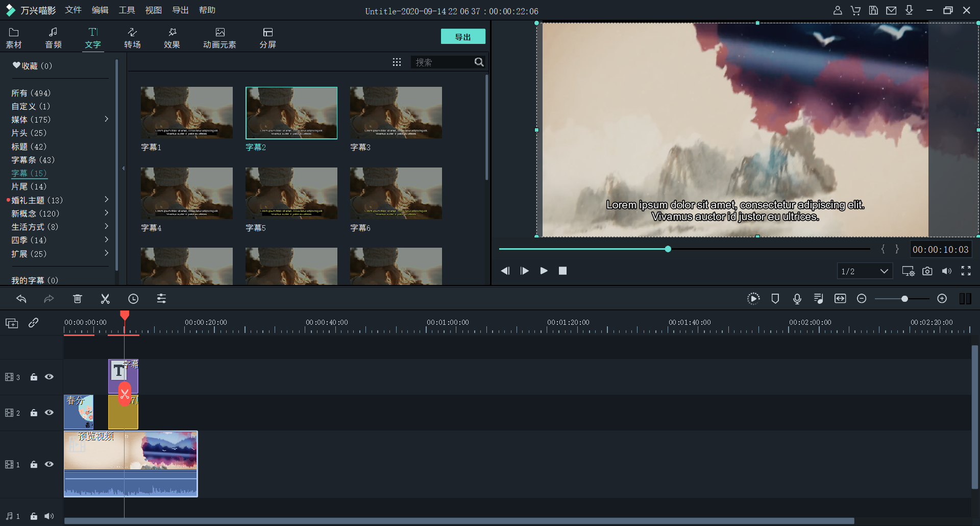Toggle lock on video track 2

click(34, 413)
